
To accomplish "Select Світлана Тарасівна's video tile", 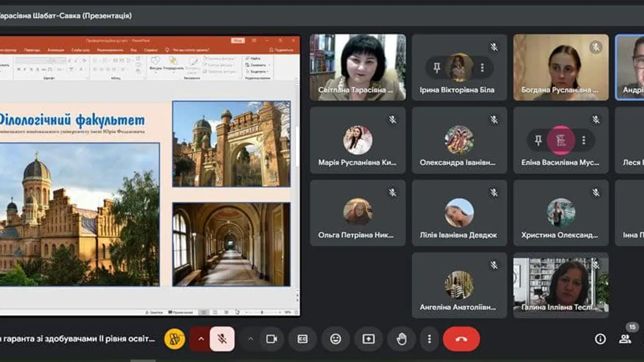I will point(358,67).
